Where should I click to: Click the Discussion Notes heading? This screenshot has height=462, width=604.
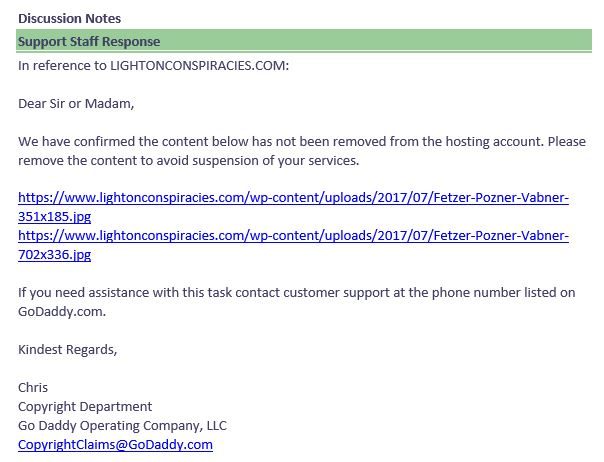(x=69, y=18)
